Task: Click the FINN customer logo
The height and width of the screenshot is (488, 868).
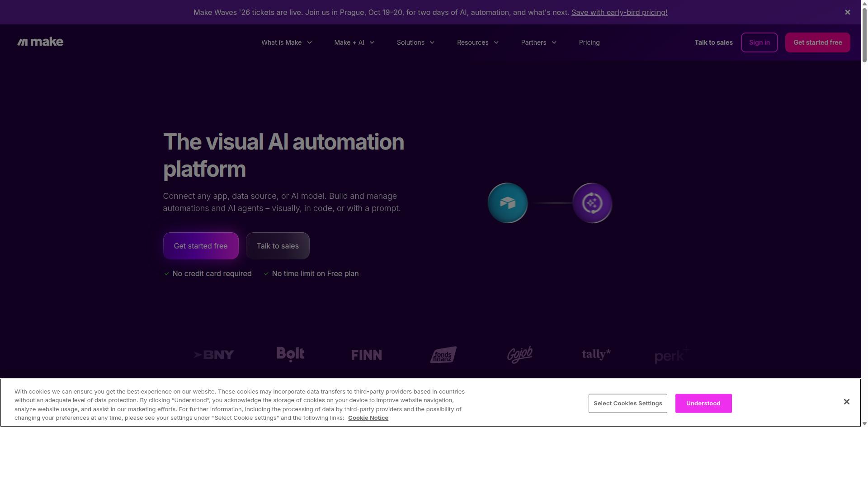Action: coord(367,355)
